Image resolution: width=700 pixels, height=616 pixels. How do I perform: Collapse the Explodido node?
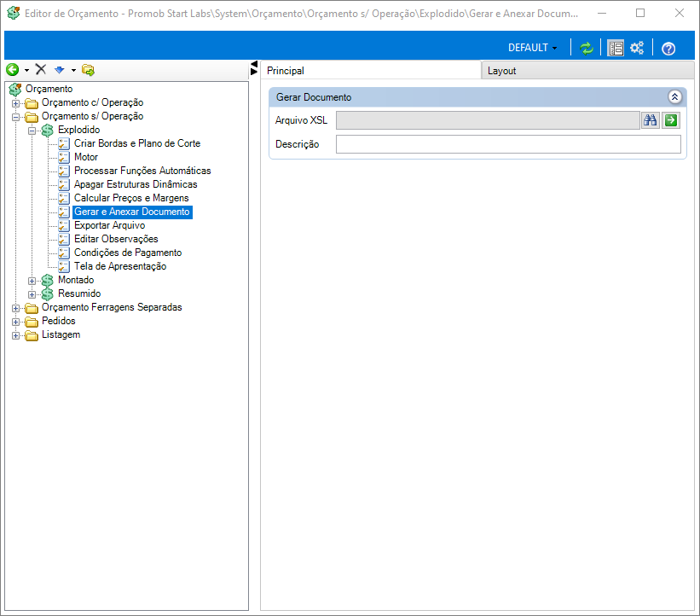click(32, 131)
